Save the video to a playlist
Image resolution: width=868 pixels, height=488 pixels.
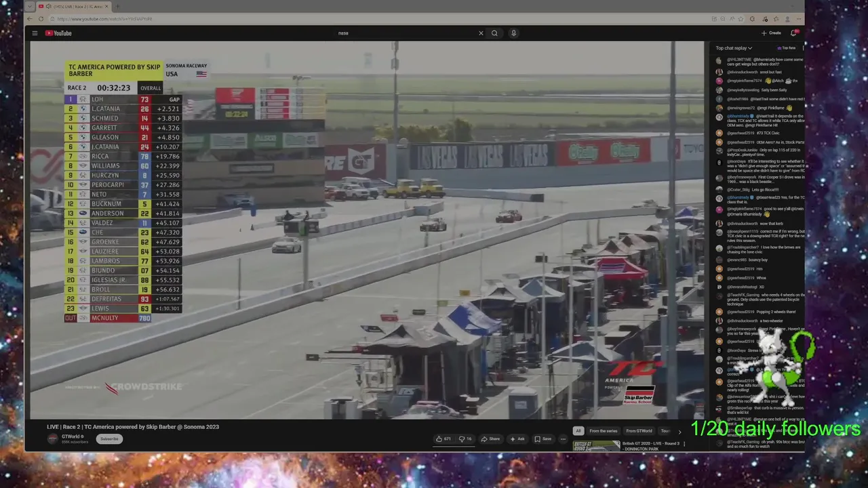click(542, 439)
